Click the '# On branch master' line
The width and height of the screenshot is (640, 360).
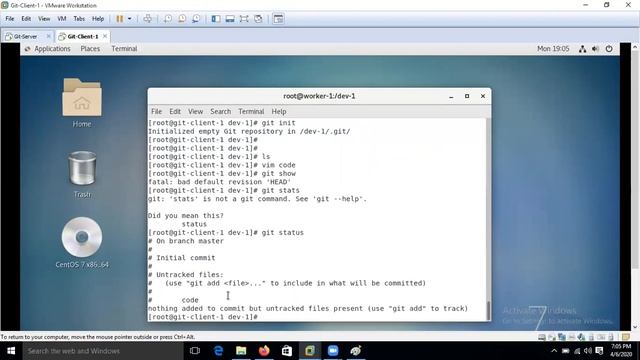(x=186, y=241)
